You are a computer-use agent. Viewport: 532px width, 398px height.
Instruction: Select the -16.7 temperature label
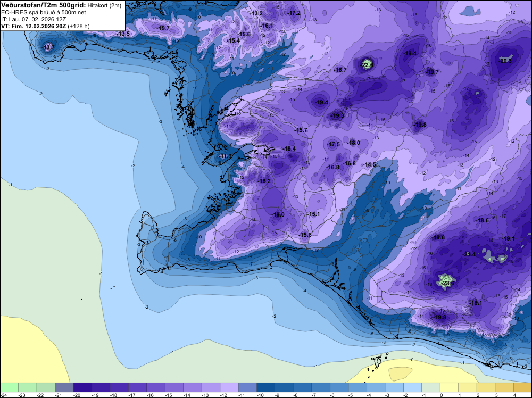[340, 70]
